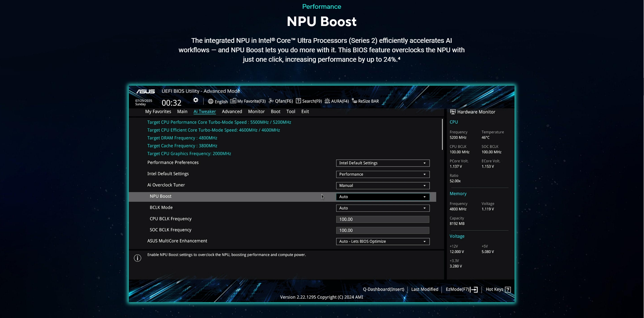
Task: Select the Ai Overclock Tuner label
Action: click(x=166, y=185)
